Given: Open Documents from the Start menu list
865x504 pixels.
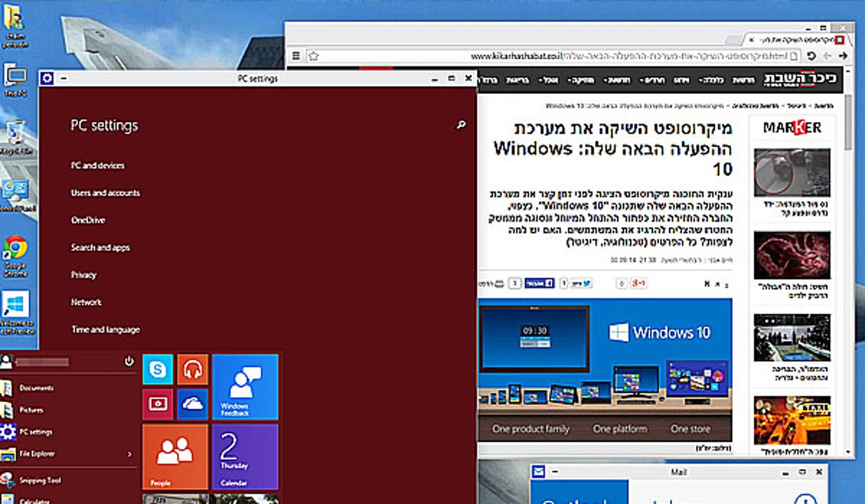Looking at the screenshot, I should [36, 388].
